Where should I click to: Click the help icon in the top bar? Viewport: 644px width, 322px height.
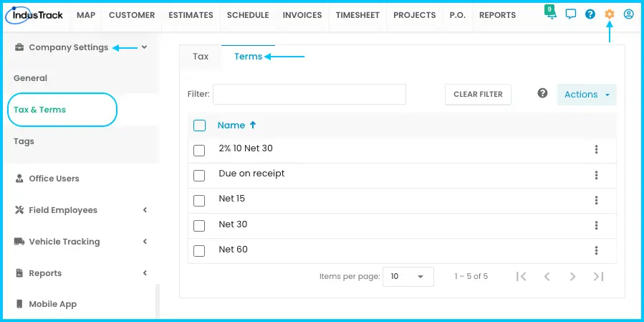click(590, 14)
